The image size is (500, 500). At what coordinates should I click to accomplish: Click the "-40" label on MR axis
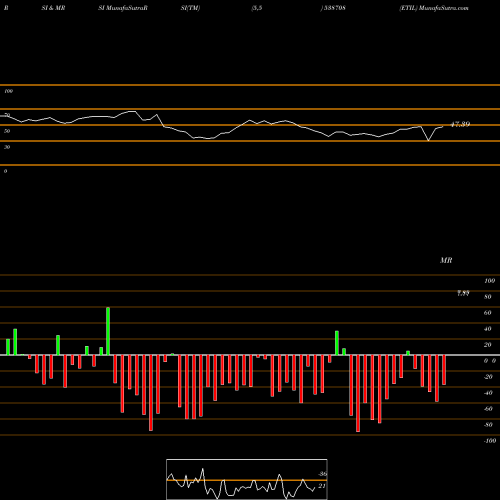tap(488, 393)
